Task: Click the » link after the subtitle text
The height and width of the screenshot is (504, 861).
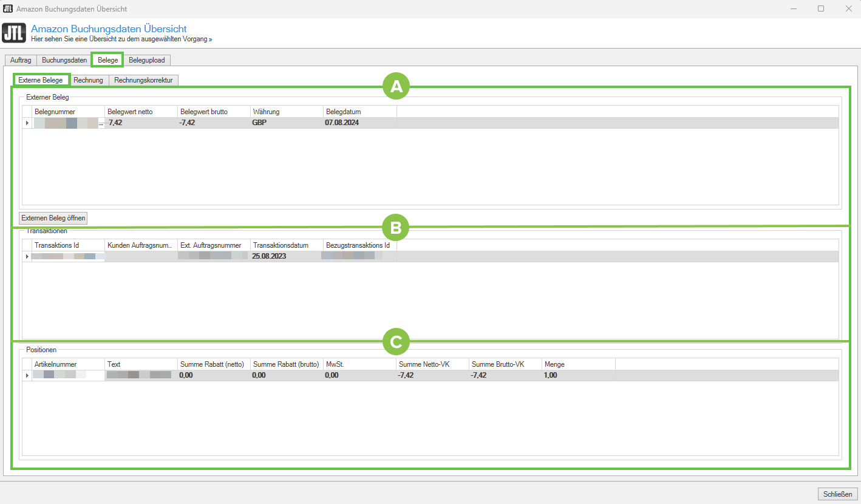Action: 210,39
